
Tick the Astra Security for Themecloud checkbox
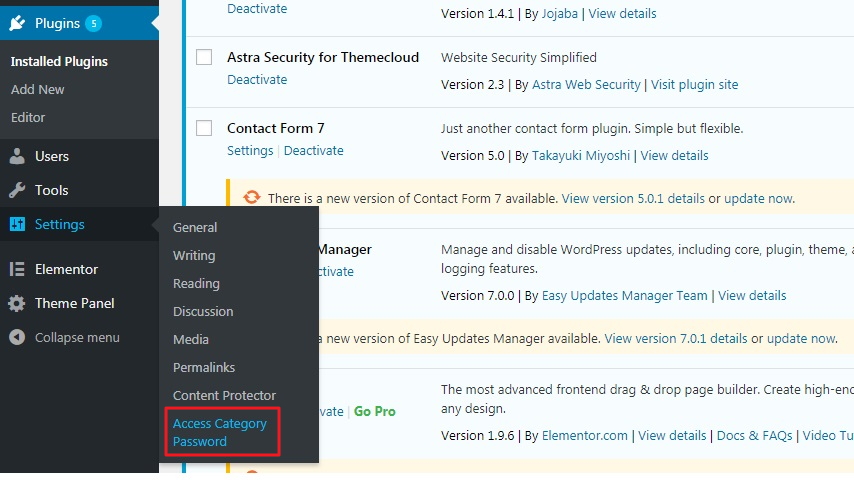coord(204,57)
